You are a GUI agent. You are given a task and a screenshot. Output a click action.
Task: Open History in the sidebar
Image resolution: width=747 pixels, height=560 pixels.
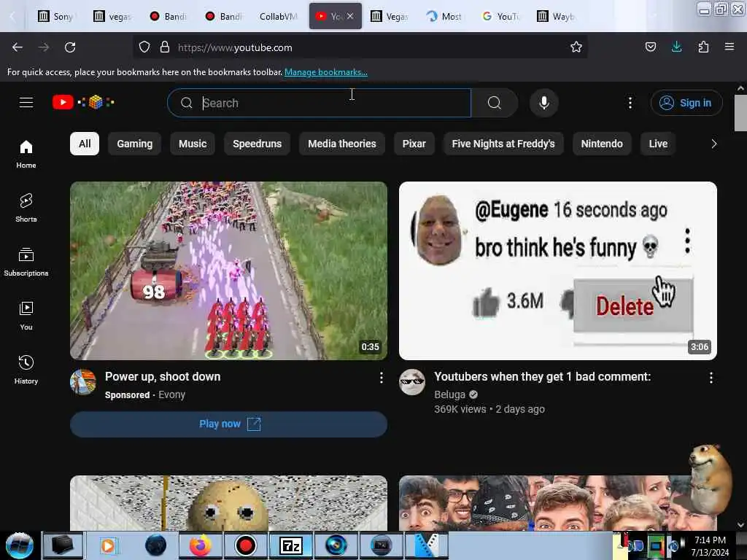(26, 370)
